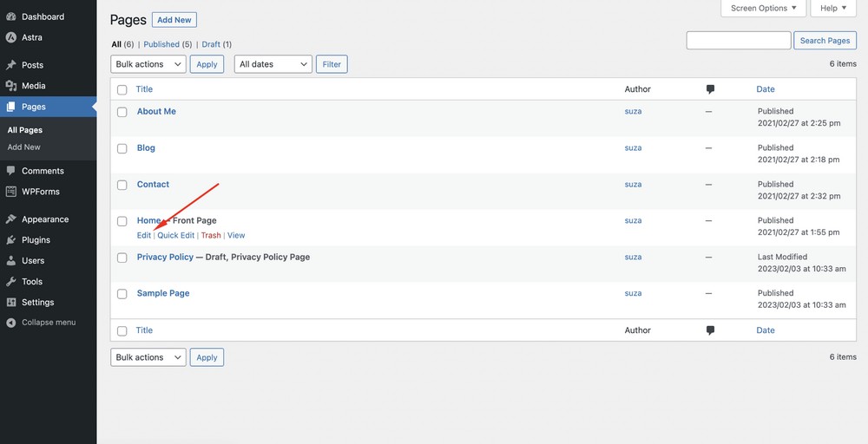Click the Add New button beside Pages heading
The image size is (868, 444).
[x=174, y=20]
